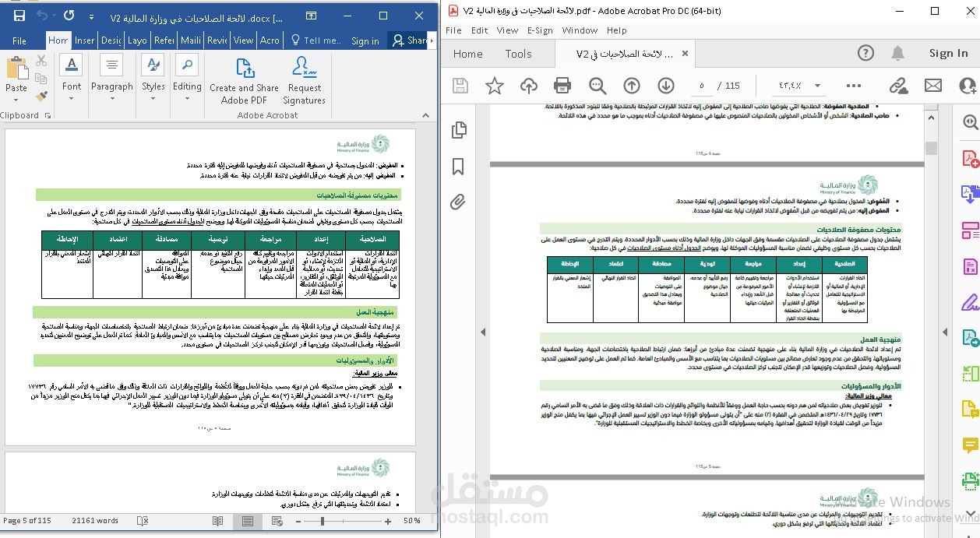
Task: Open the References ribbon tab
Action: tap(164, 40)
